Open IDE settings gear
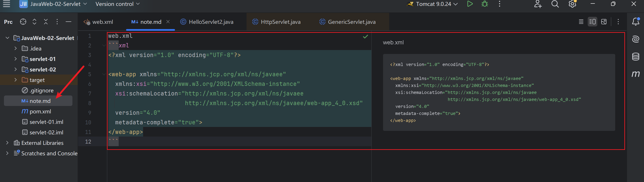This screenshot has height=182, width=644. (572, 4)
